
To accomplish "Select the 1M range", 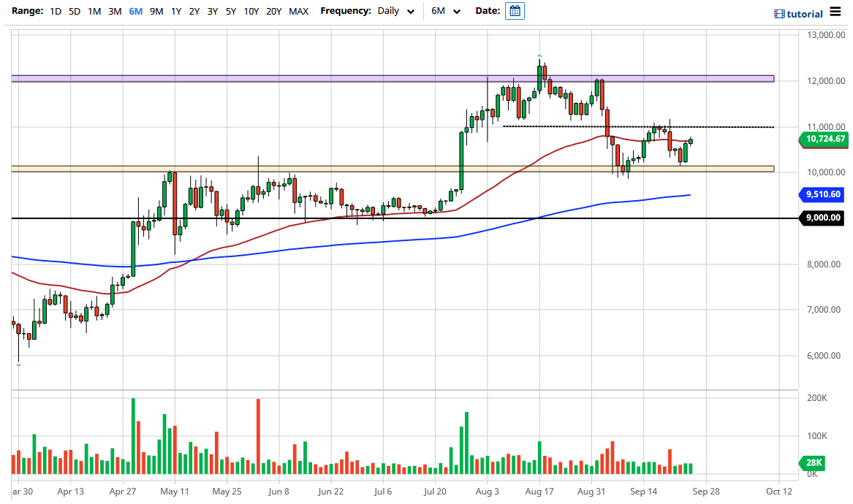I will [94, 11].
